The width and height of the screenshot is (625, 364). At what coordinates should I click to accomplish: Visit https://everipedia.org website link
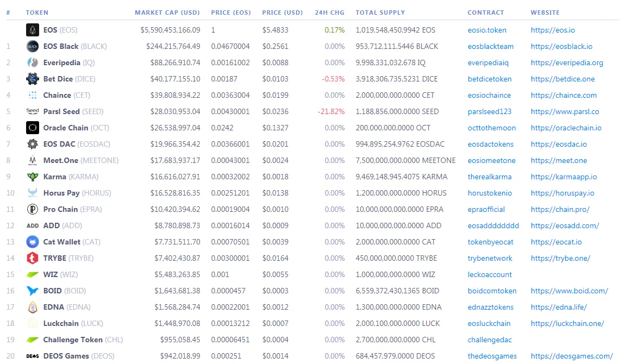[567, 62]
